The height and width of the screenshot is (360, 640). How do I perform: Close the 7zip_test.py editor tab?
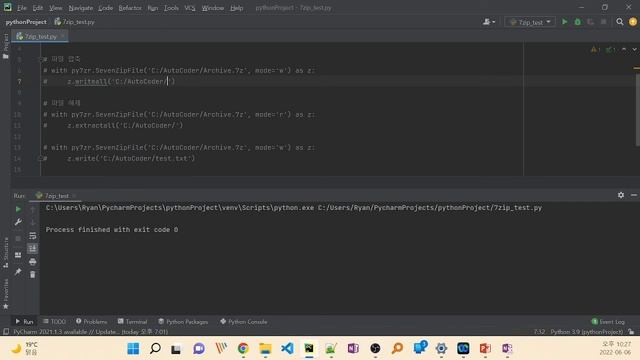[62, 36]
